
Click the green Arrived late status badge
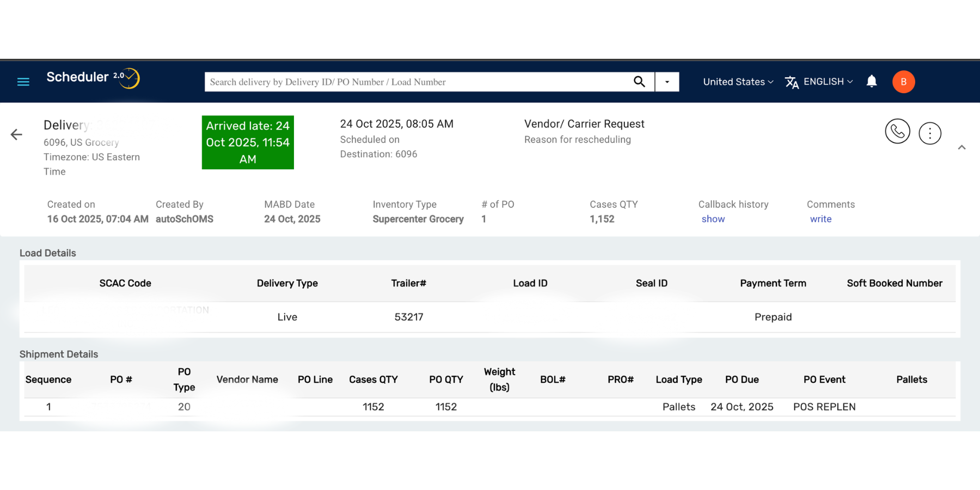click(248, 142)
